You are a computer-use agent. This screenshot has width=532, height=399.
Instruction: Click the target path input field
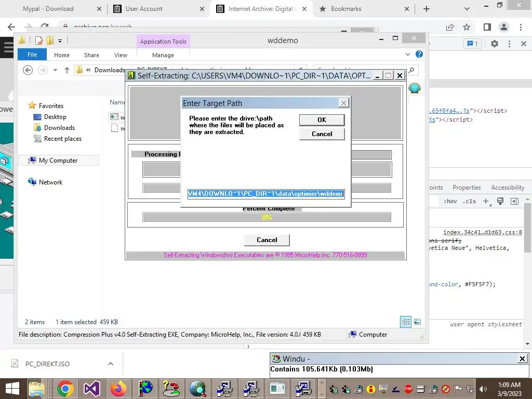(266, 194)
